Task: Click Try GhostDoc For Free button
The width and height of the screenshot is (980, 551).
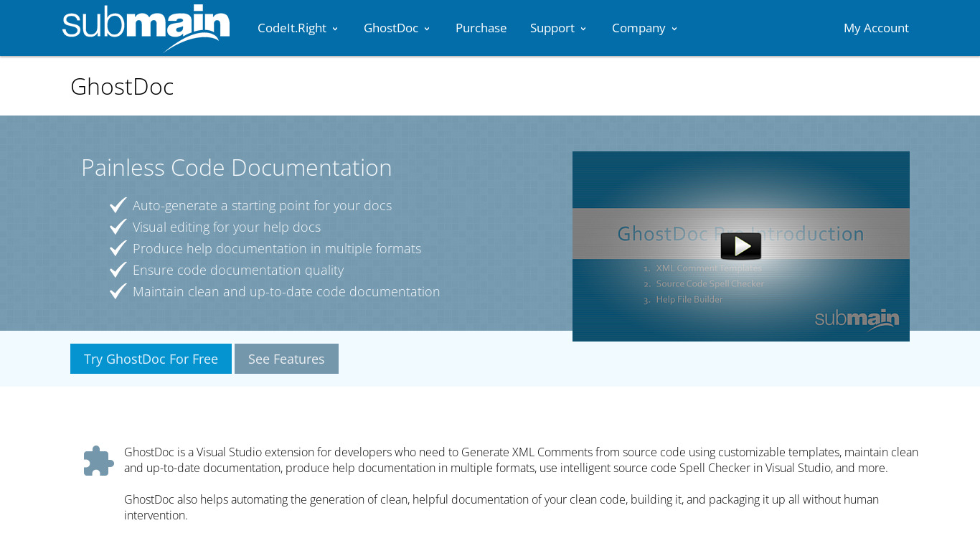Action: click(151, 359)
